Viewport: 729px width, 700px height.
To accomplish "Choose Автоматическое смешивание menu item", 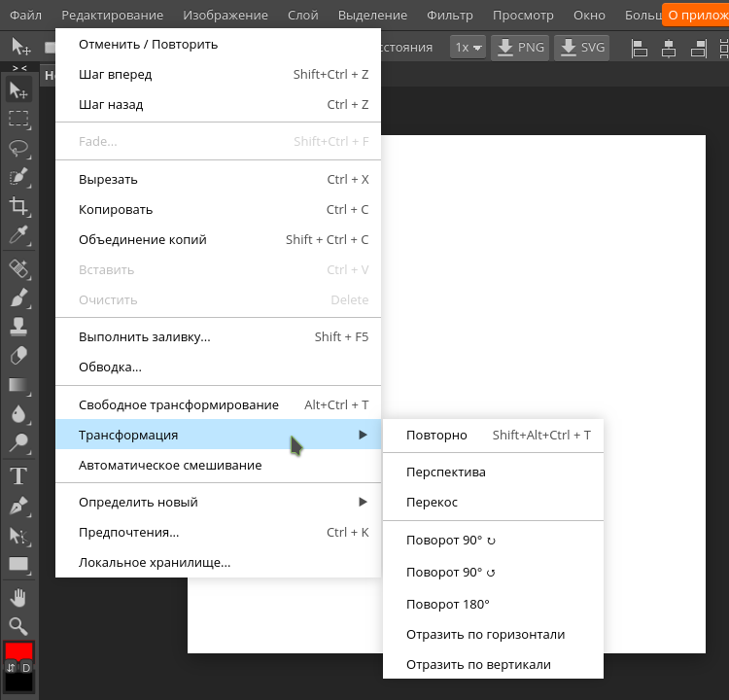I will point(218,465).
